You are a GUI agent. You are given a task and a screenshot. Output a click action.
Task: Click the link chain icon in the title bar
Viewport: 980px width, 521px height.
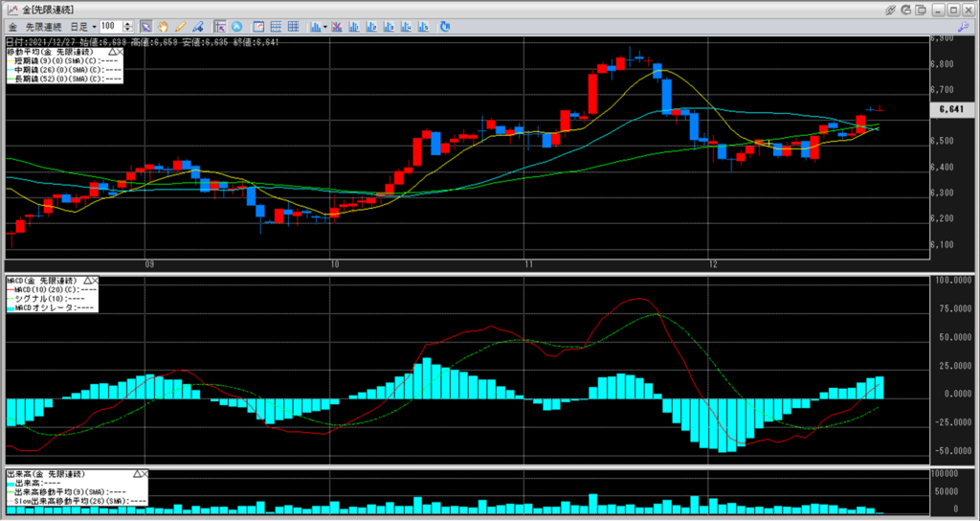pyautogui.click(x=890, y=9)
